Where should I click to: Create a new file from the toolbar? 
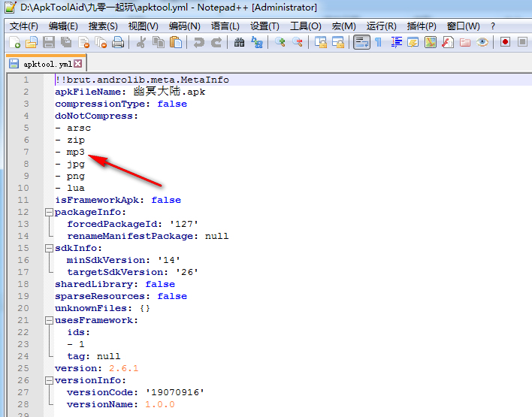(x=15, y=42)
